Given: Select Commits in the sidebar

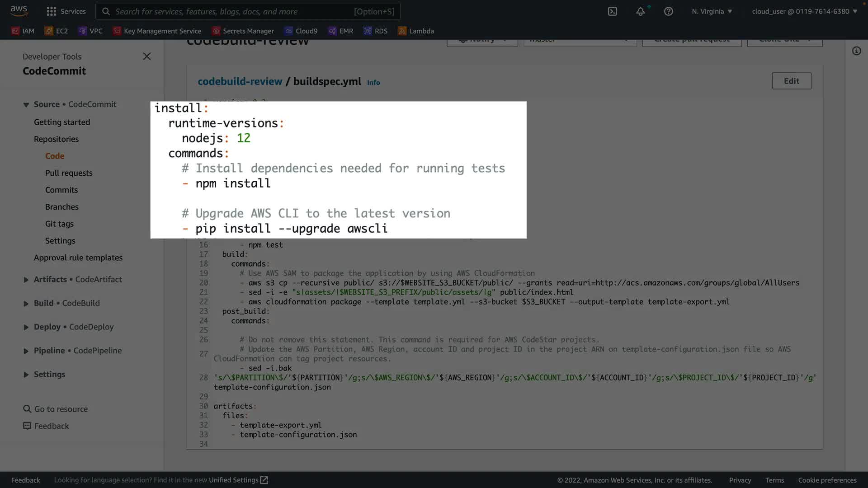Looking at the screenshot, I should (x=61, y=190).
